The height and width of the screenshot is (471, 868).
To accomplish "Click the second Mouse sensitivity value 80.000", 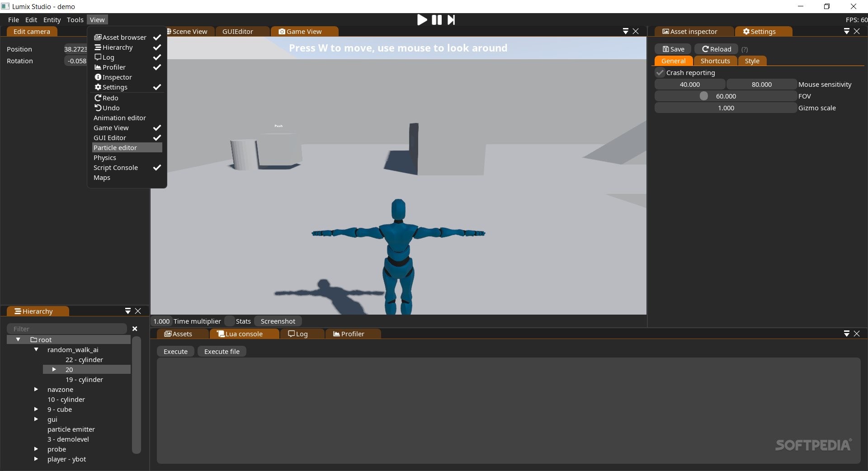I will tap(762, 85).
